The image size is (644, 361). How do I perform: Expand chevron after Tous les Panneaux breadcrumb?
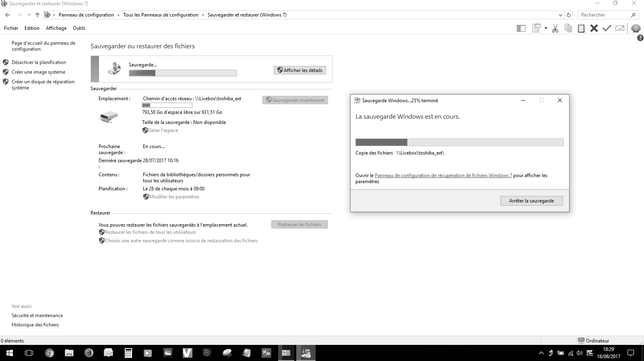[x=203, y=15]
